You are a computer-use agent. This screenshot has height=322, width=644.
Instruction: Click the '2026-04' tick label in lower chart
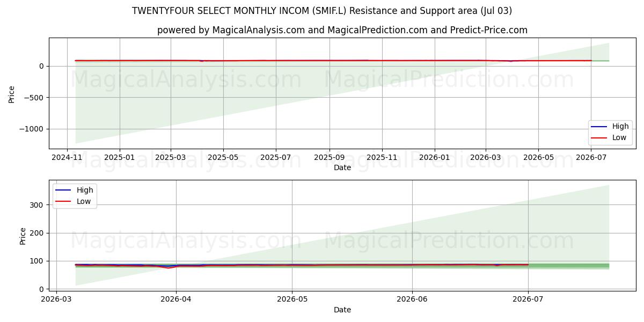point(176,300)
